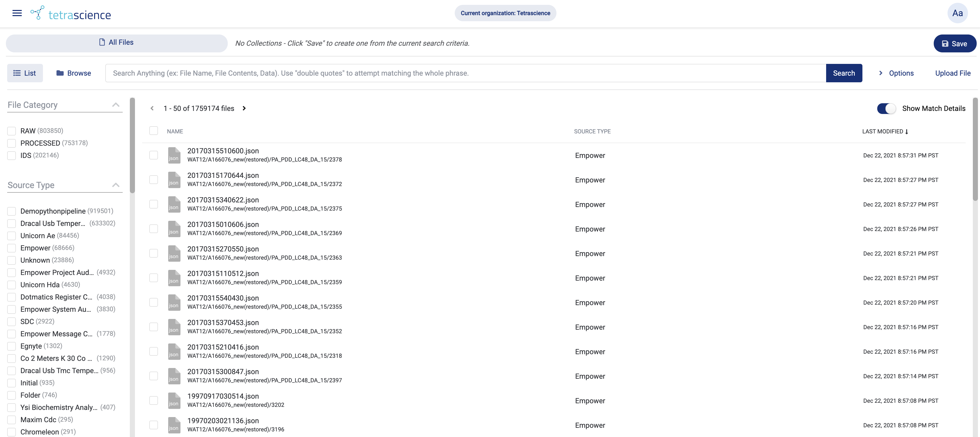Select the All Files collection
The height and width of the screenshot is (437, 980).
pyautogui.click(x=116, y=43)
